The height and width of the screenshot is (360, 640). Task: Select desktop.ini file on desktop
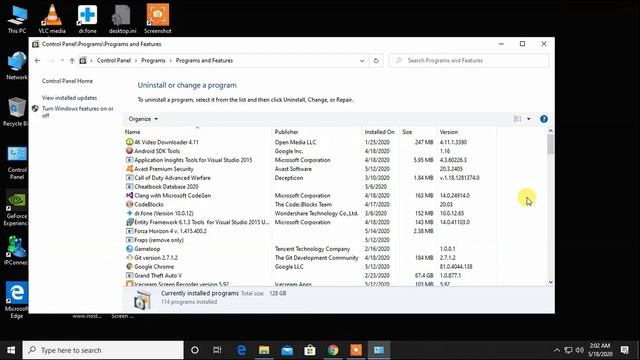click(x=122, y=19)
